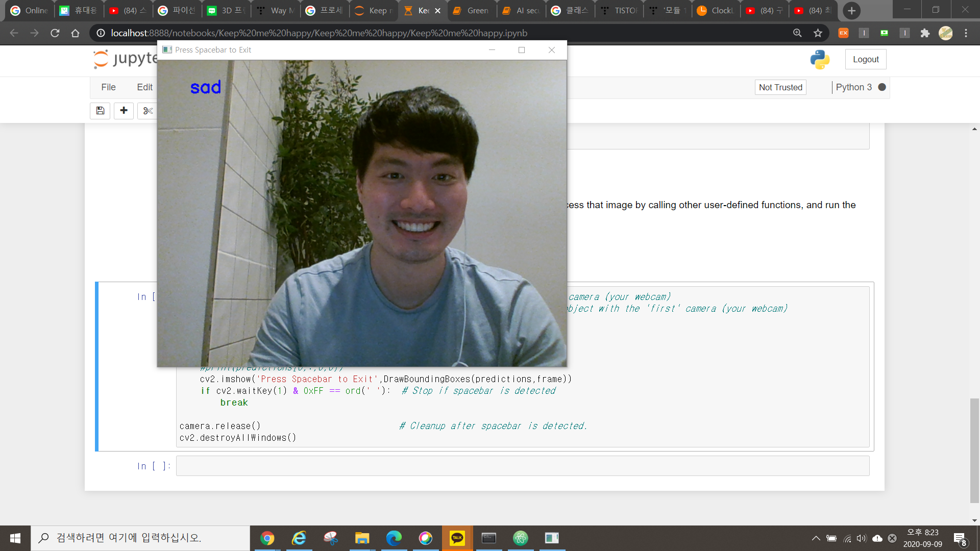The width and height of the screenshot is (980, 551).
Task: Open the File menu in Jupyter
Action: 108,87
